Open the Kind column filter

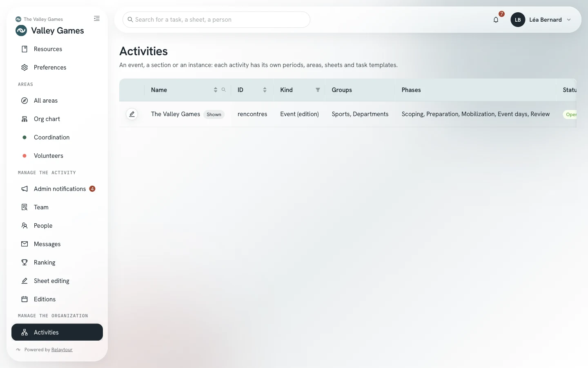318,90
